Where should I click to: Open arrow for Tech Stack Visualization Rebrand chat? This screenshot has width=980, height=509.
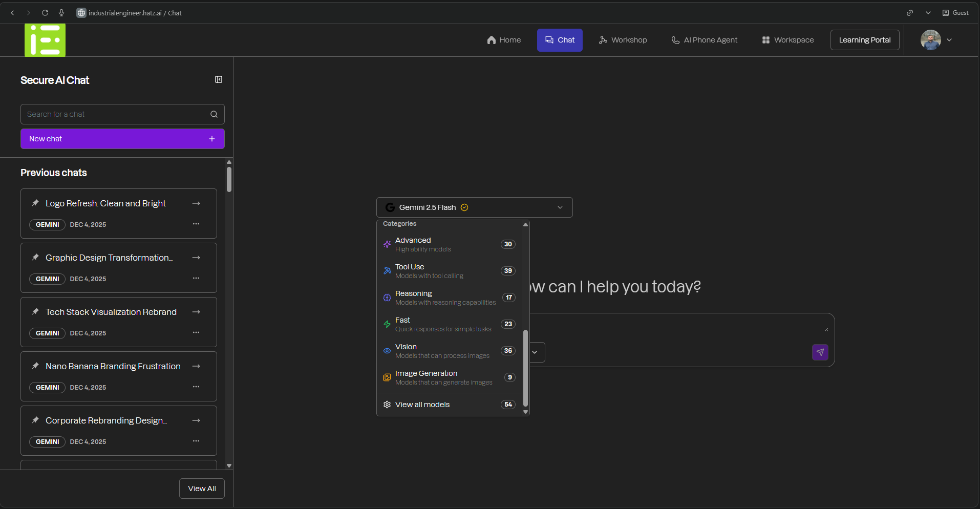pos(196,312)
